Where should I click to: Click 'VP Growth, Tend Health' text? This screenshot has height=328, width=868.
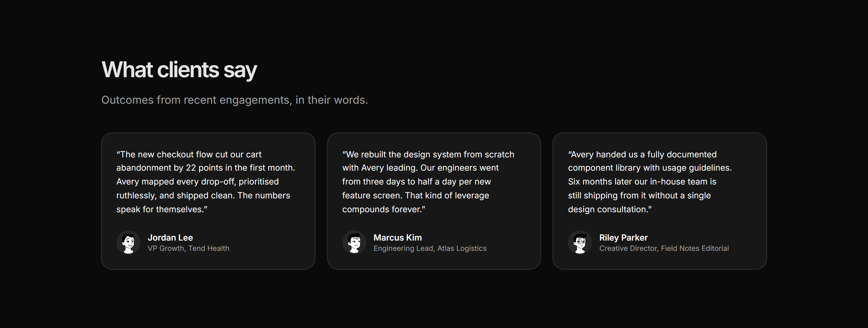pos(188,248)
